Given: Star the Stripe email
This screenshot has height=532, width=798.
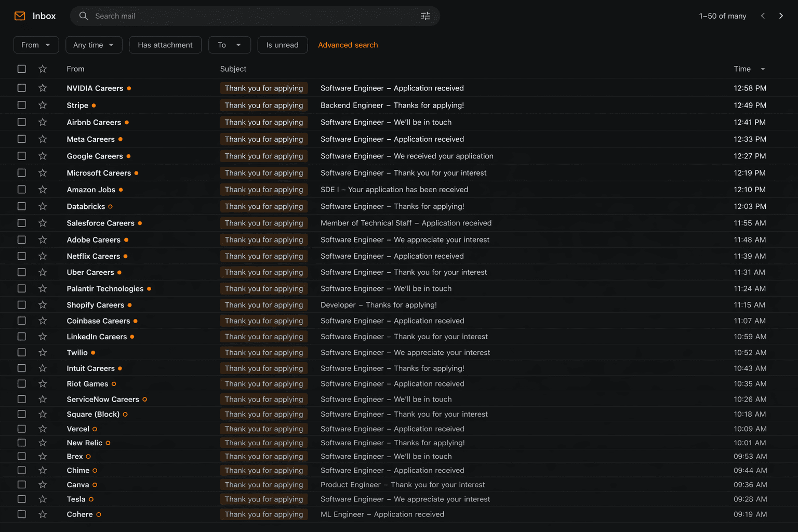Looking at the screenshot, I should click(x=43, y=105).
